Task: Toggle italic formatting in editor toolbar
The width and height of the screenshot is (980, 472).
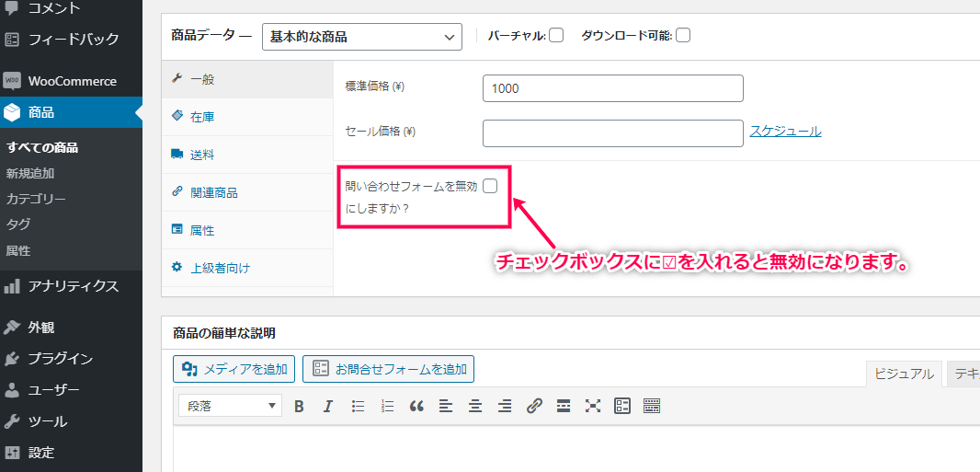Action: pos(327,407)
